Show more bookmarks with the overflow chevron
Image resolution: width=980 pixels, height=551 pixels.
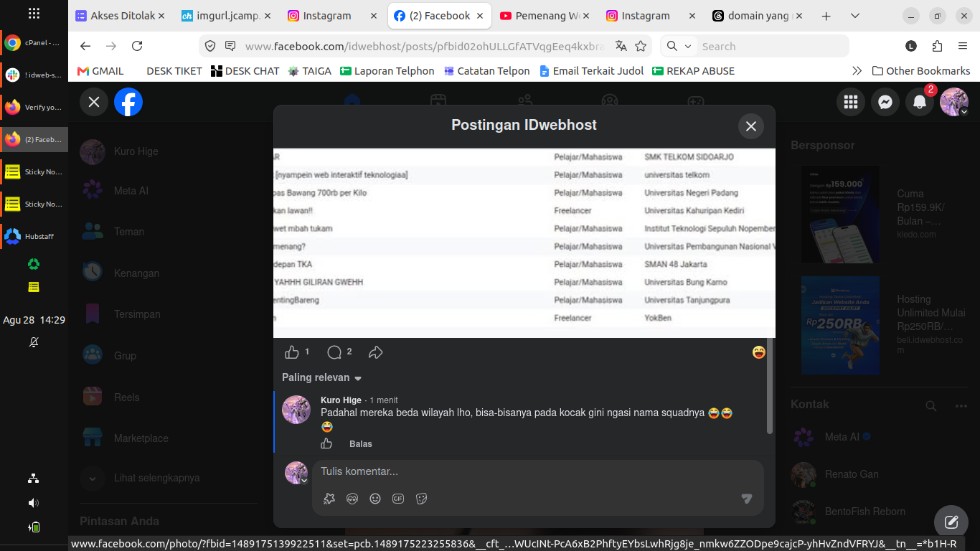tap(857, 71)
